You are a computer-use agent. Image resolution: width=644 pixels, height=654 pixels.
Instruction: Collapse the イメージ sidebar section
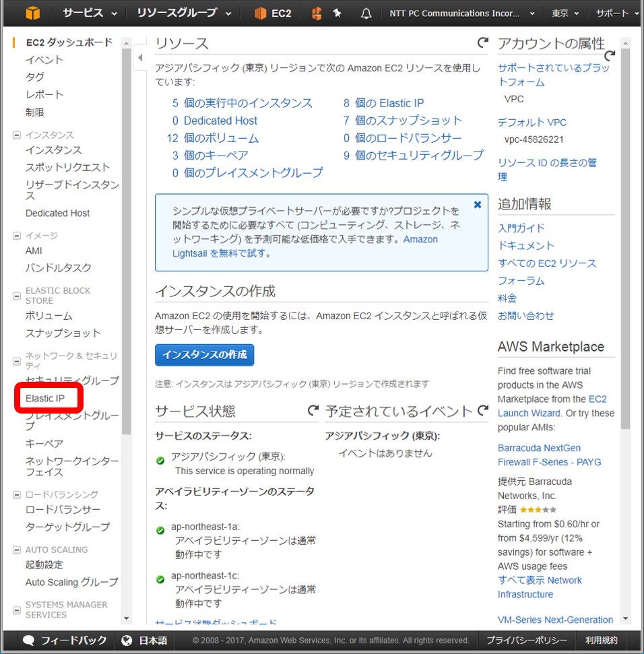pos(17,236)
